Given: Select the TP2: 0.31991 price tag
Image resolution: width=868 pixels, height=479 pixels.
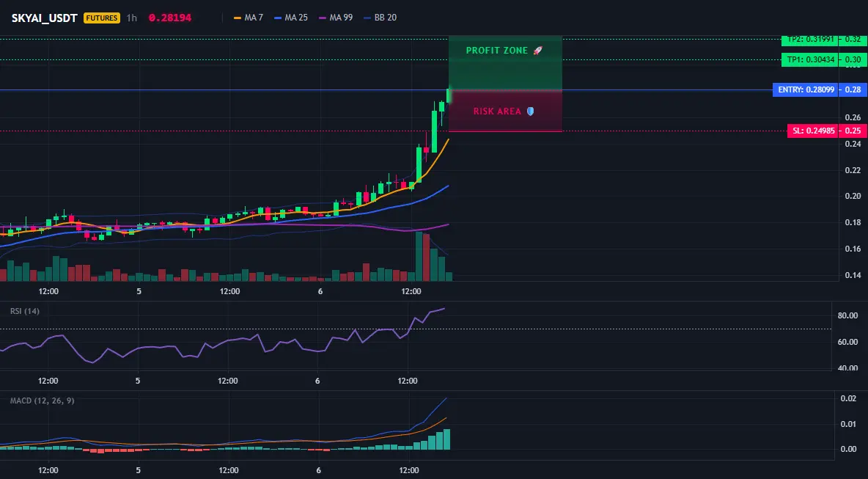Looking at the screenshot, I should pyautogui.click(x=810, y=40).
